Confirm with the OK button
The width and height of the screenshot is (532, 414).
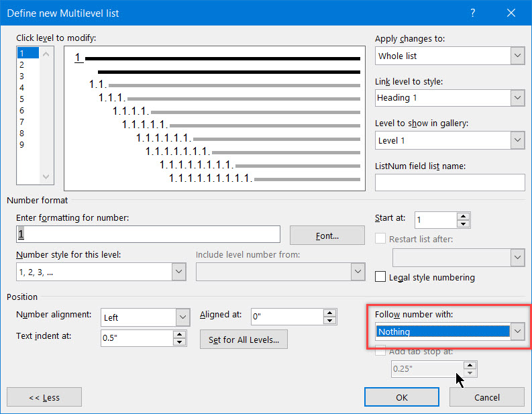pos(402,397)
